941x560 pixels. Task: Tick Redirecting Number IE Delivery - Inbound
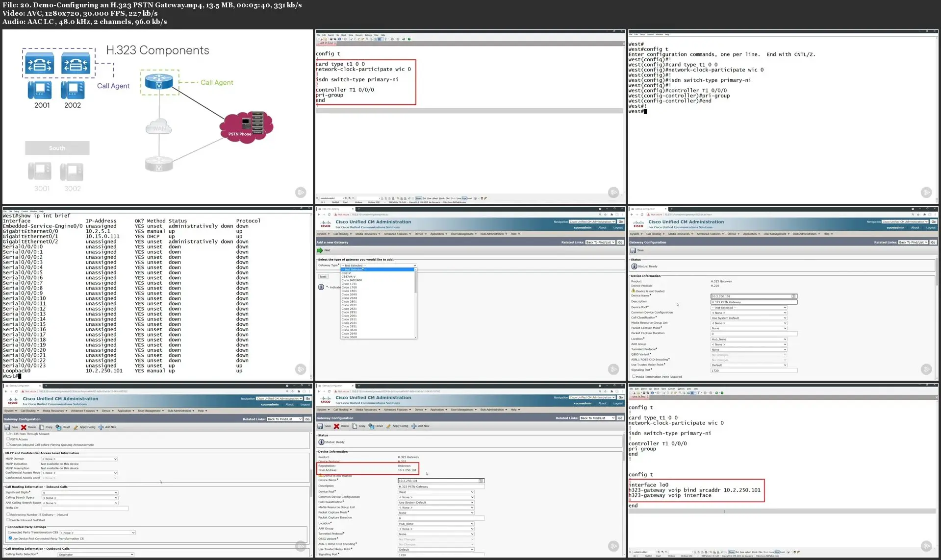point(8,514)
